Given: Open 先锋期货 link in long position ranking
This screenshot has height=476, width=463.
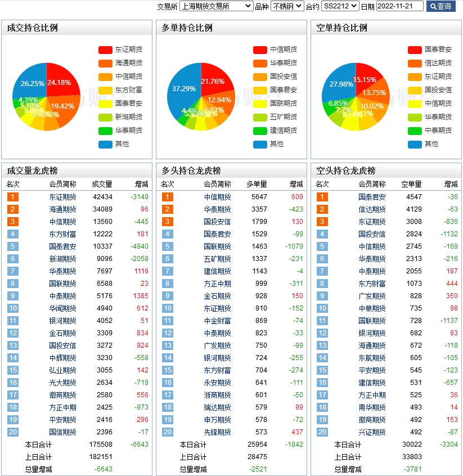Looking at the screenshot, I should pos(217,432).
